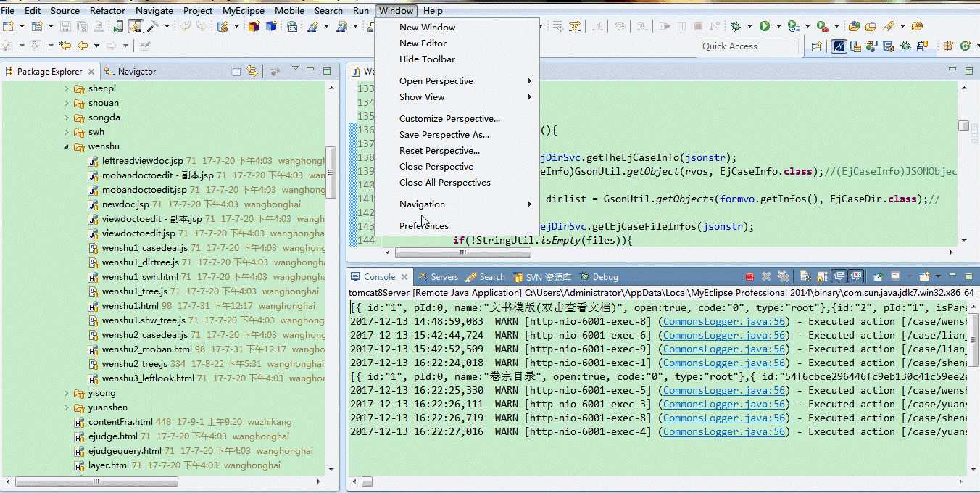Expand the yisong folder
This screenshot has width=980, height=493.
67,393
